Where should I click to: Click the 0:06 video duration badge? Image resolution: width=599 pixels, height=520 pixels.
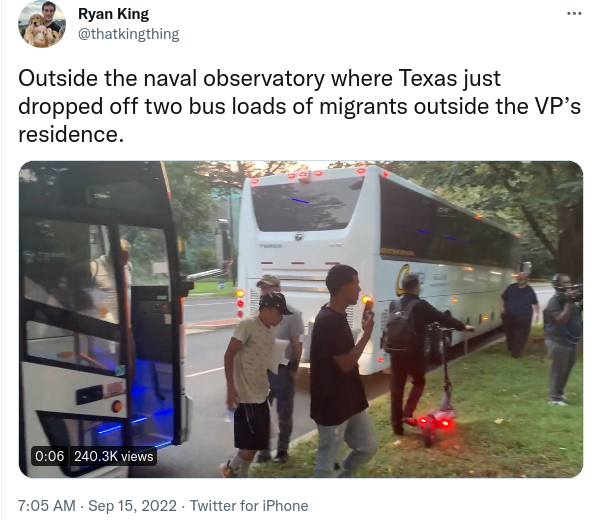(50, 456)
